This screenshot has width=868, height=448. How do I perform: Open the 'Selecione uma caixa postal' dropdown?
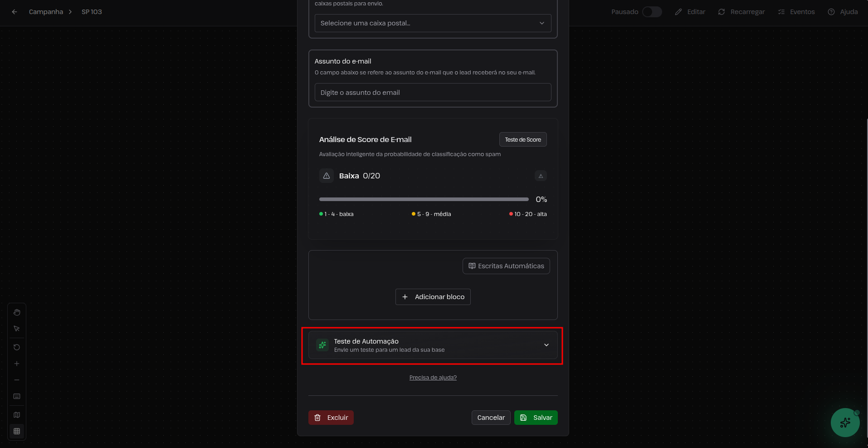coord(433,23)
